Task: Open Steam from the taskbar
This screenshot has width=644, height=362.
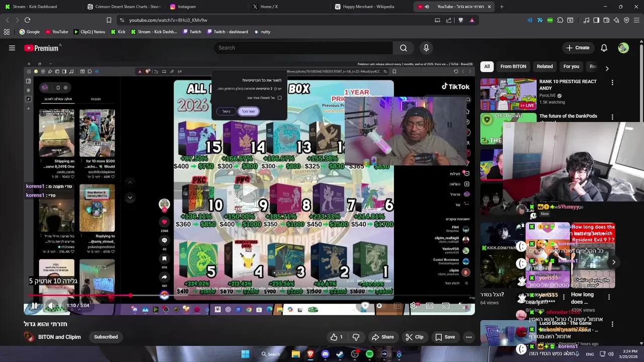Action: click(x=340, y=354)
